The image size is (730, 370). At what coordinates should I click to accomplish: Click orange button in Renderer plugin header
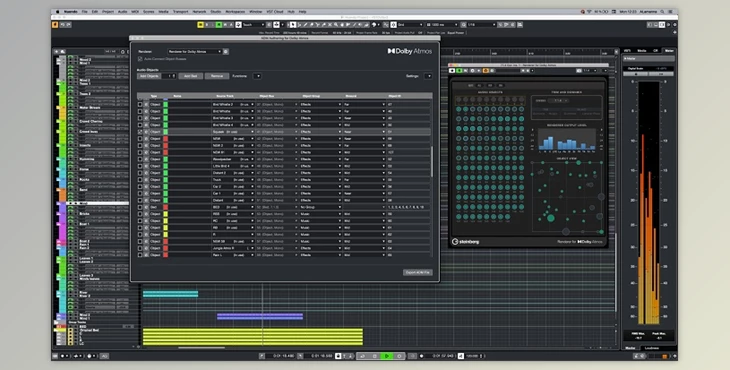(x=486, y=71)
